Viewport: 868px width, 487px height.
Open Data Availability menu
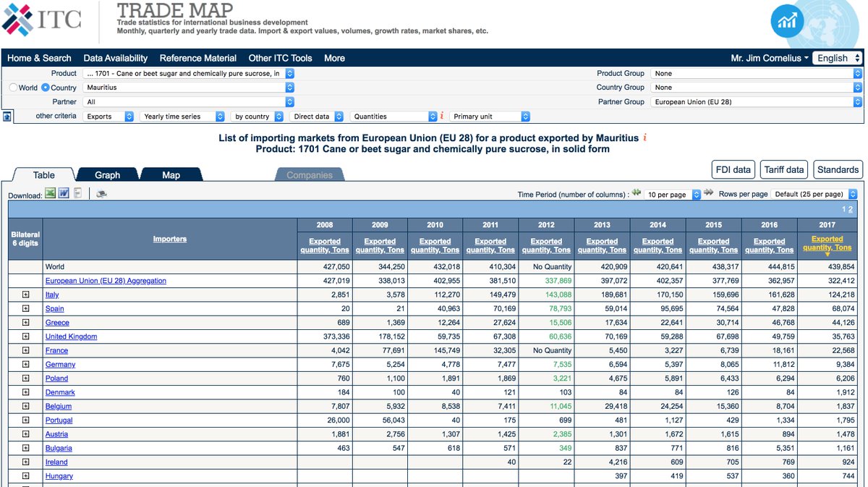115,58
